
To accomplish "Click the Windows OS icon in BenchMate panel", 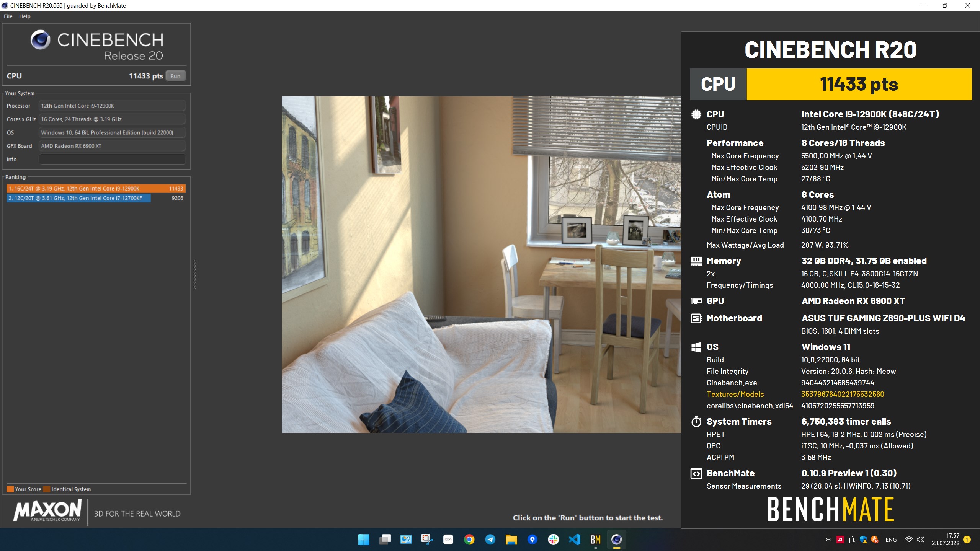I will point(696,347).
